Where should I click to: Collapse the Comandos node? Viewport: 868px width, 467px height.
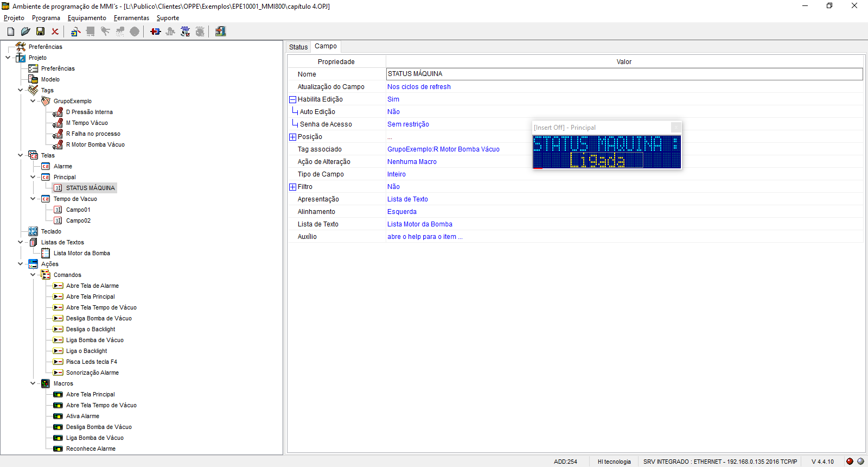[x=33, y=275]
